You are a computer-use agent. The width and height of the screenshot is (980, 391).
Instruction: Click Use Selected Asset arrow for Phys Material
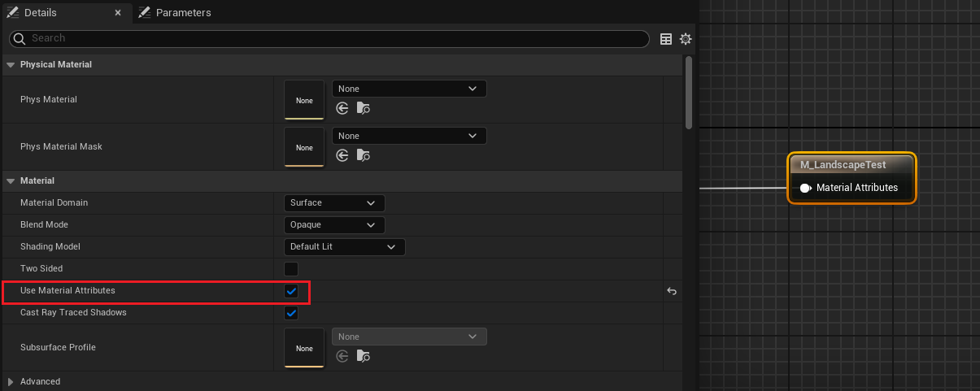coord(342,108)
